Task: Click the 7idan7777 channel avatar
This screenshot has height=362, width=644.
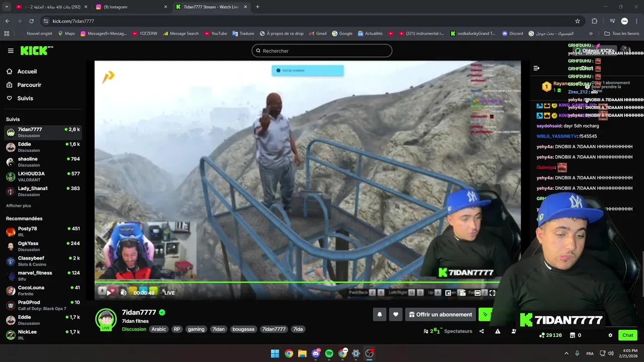Action: [106, 319]
